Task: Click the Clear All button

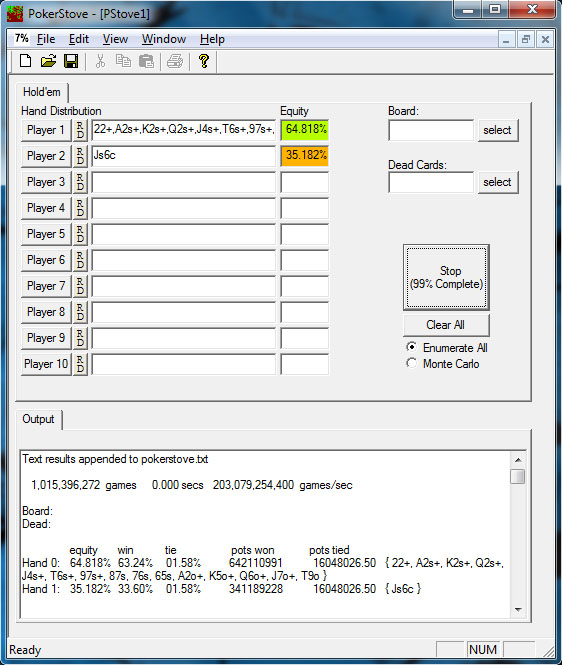Action: pyautogui.click(x=446, y=325)
